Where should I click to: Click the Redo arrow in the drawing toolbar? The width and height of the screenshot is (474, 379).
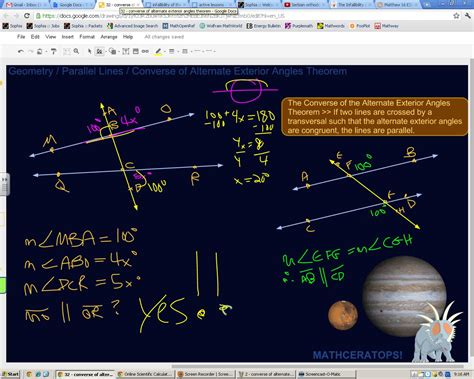coord(30,51)
